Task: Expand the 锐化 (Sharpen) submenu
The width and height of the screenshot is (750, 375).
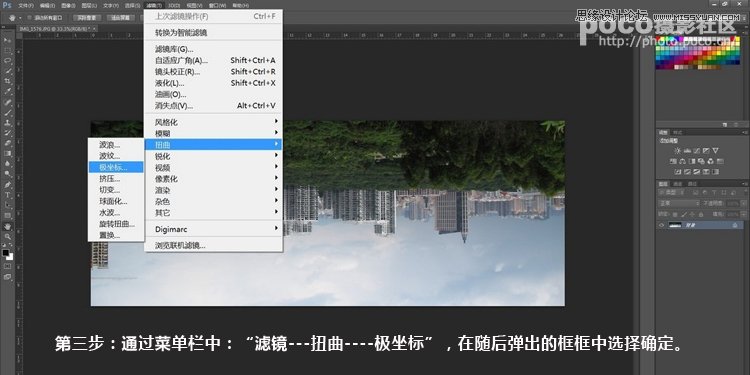Action: (213, 156)
